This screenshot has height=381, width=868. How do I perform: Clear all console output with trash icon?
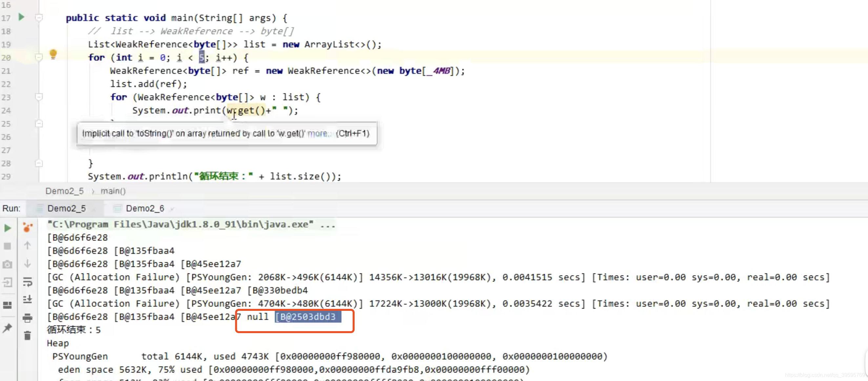(x=28, y=335)
